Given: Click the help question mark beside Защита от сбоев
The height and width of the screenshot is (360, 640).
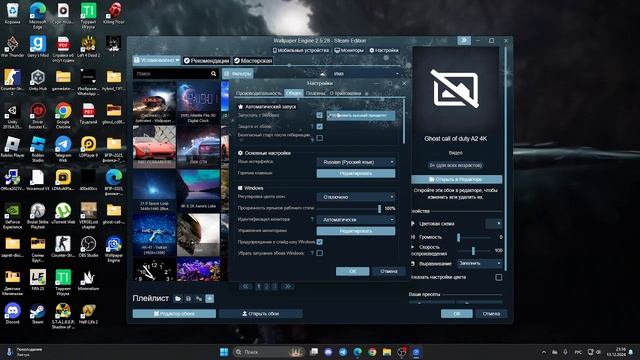Looking at the screenshot, I should [312, 127].
